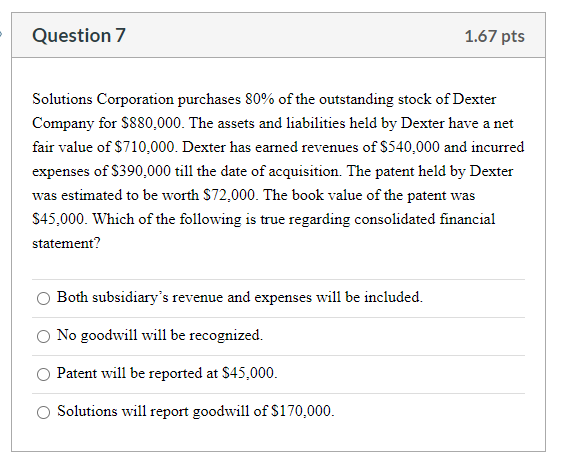This screenshot has width=573, height=456.
Task: Select the 'Both subsidiary's revenue and expenses' radio button
Action: click(x=43, y=298)
